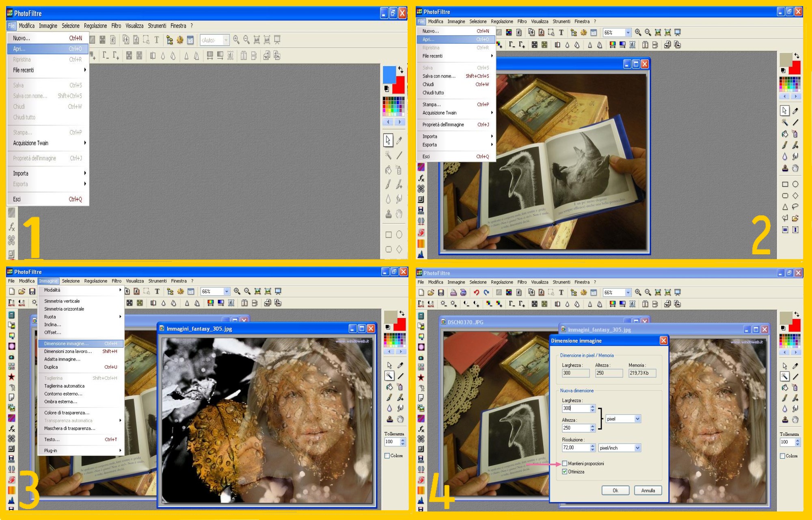Click the blue foreground color swatch
The image size is (812, 520).
389,74
